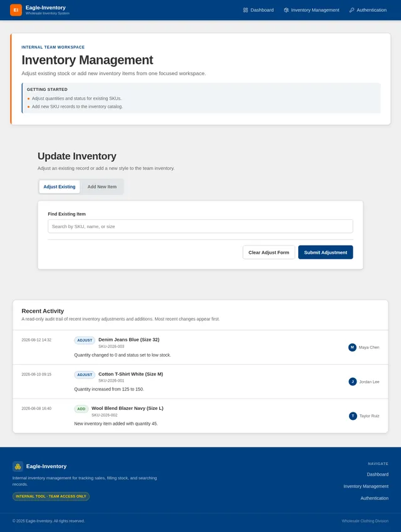Open Inventory Management in the top navigation
Viewport: 401px width, 532px height.
tap(311, 10)
